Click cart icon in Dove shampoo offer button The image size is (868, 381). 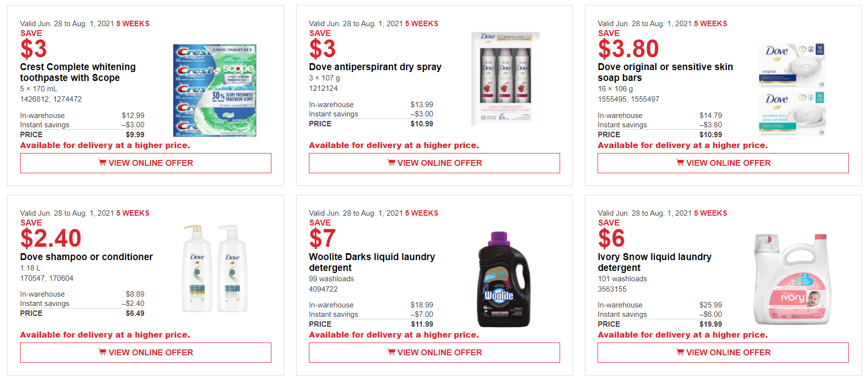(103, 352)
